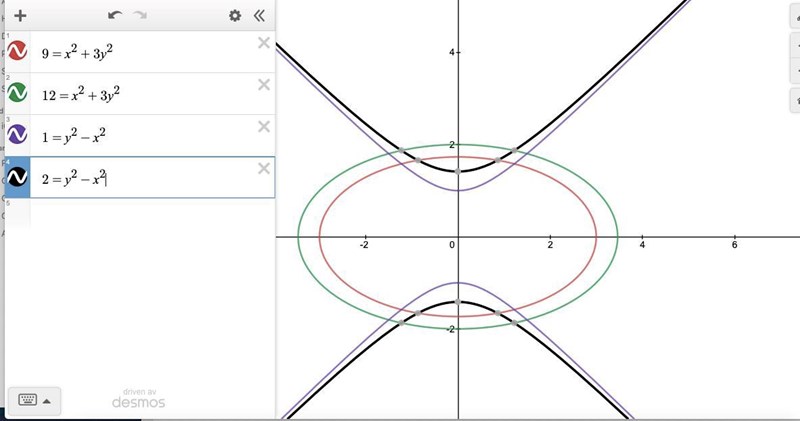The height and width of the screenshot is (421, 800).
Task: Delete the 1 = y² − x² expression
Action: (264, 127)
